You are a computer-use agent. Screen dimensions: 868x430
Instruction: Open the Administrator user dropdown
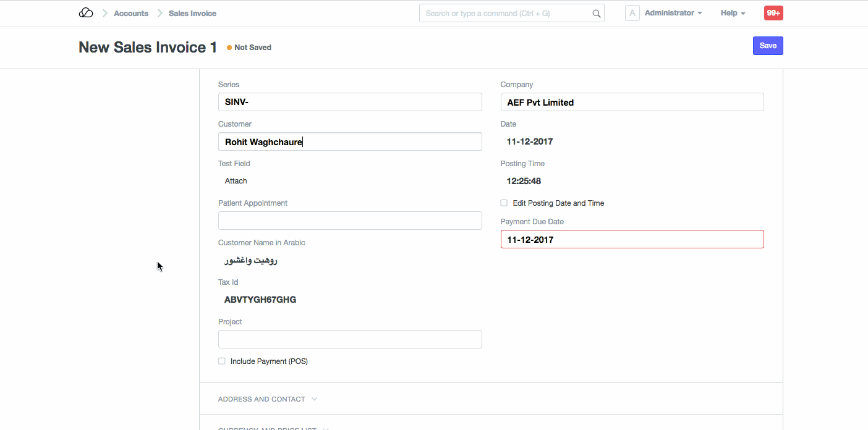(673, 13)
